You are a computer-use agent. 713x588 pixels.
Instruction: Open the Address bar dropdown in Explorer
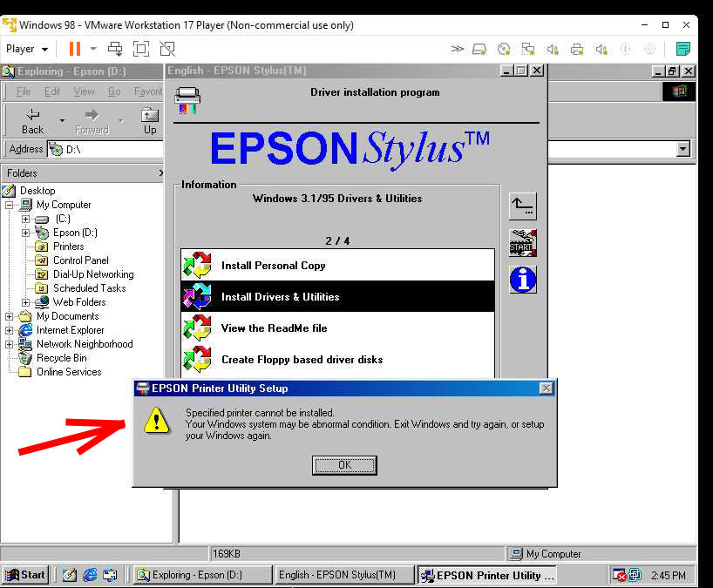point(682,149)
